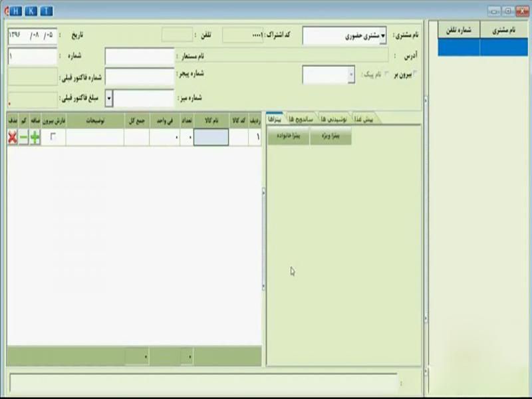Switch to the نوشیدنی ها tab
Viewport: 532px width, 399px height.
click(334, 119)
